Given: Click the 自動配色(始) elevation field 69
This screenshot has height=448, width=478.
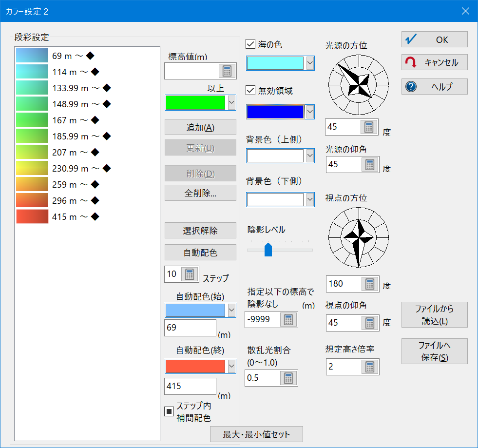Looking at the screenshot, I should point(190,328).
